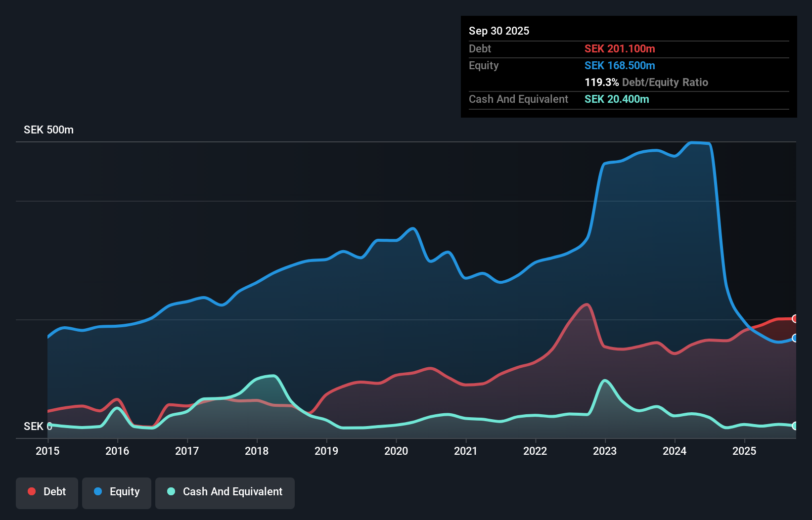This screenshot has width=812, height=520.
Task: Click the SEK 500m axis label
Action: pos(48,130)
